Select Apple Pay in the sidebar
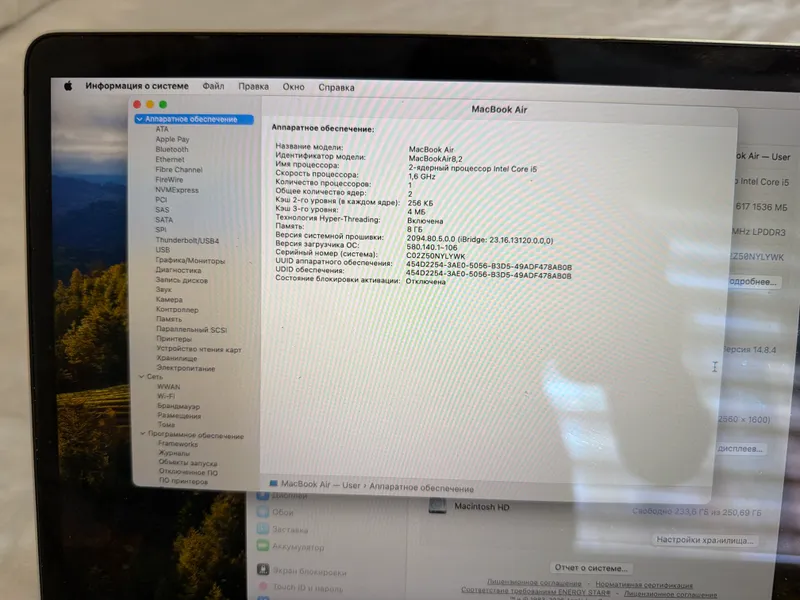This screenshot has width=800, height=600. tap(172, 139)
